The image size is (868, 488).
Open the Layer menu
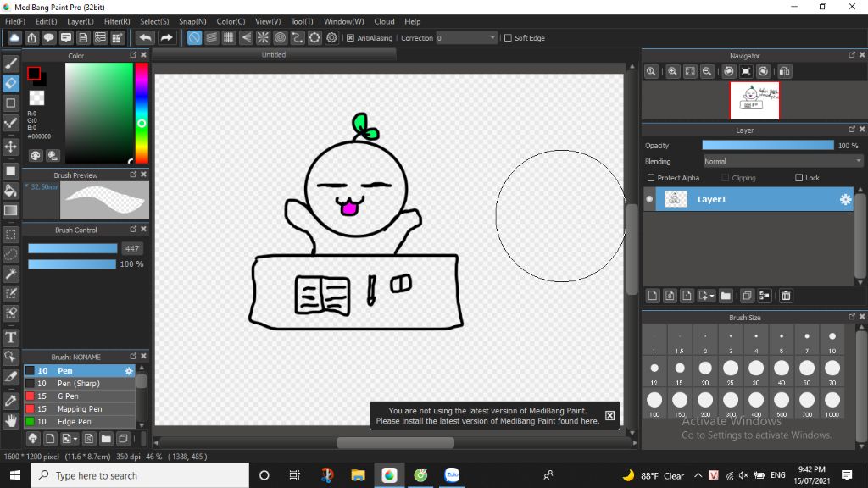pos(81,21)
